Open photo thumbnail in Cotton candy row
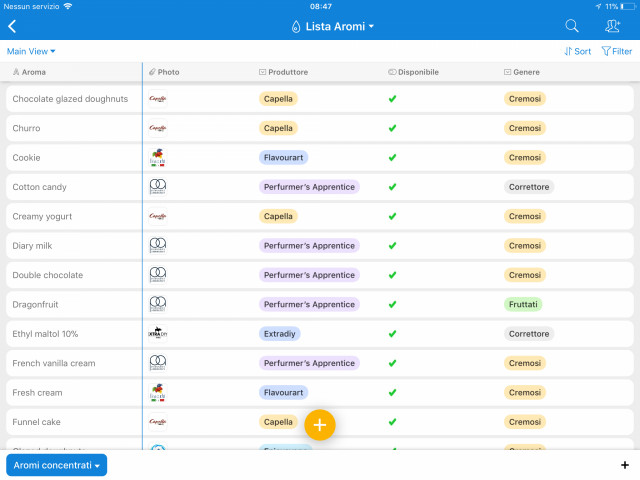Image resolution: width=640 pixels, height=480 pixels. 158,187
